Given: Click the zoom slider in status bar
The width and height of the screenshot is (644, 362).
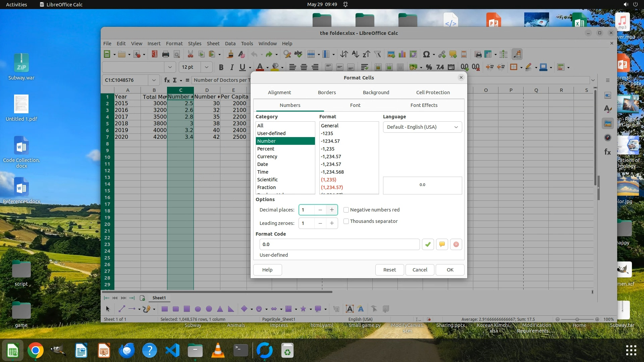Looking at the screenshot, I should pos(577,319).
